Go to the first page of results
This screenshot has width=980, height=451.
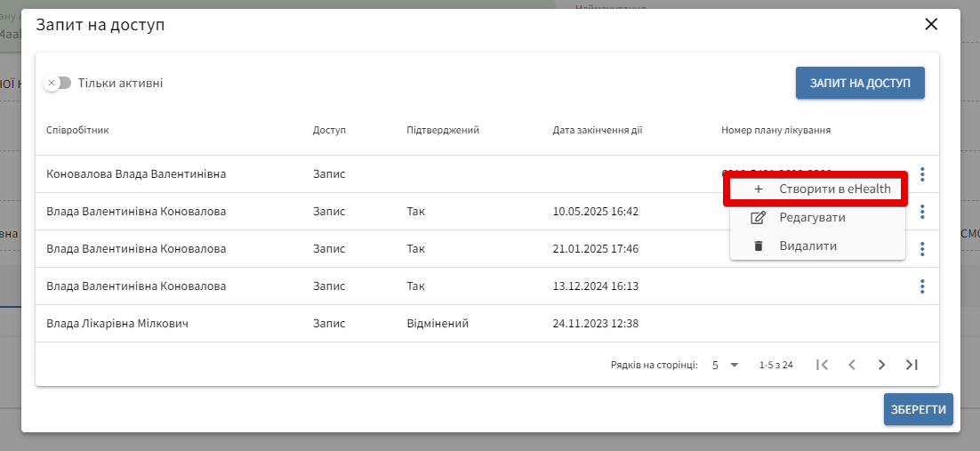pyautogui.click(x=823, y=365)
